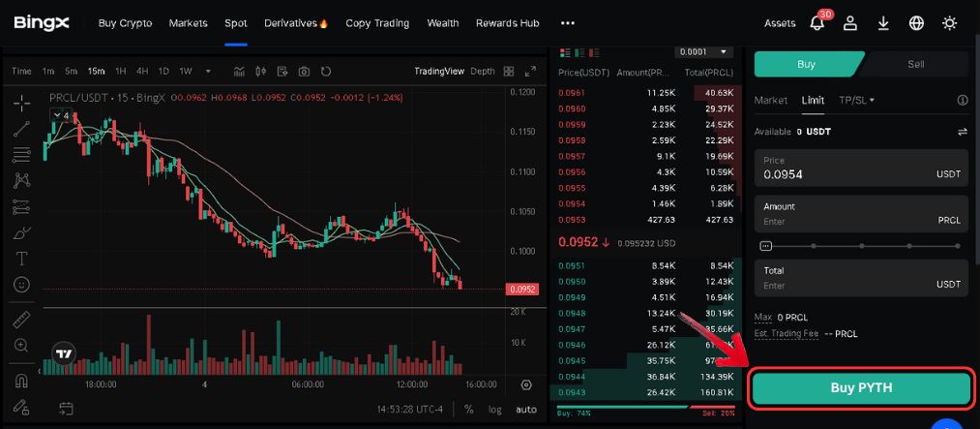Click the amount percentage slider handle

pyautogui.click(x=766, y=246)
